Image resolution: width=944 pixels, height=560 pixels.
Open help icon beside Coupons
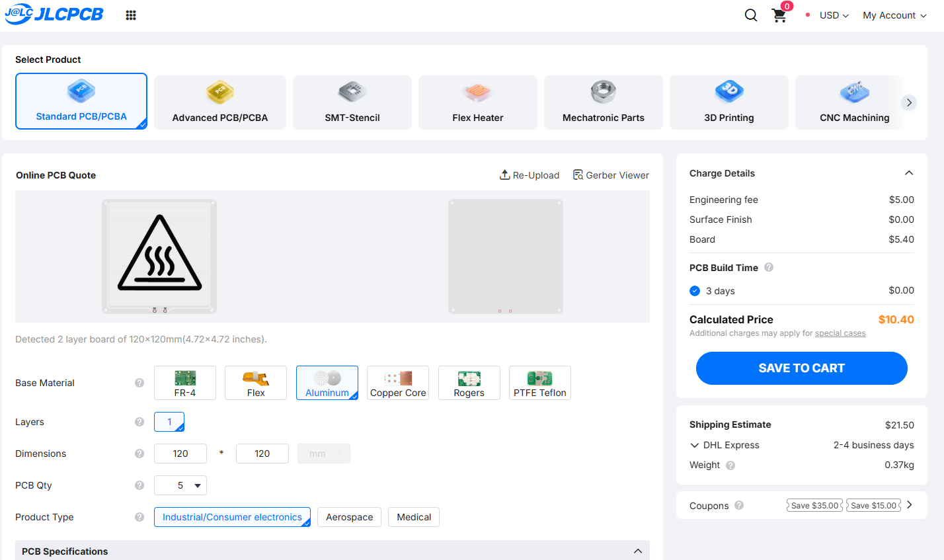739,505
